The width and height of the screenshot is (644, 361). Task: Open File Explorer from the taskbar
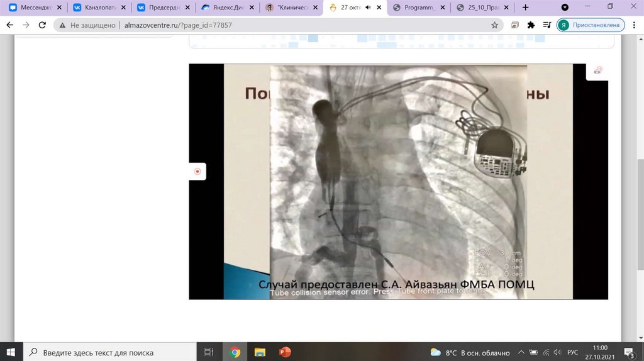260,352
